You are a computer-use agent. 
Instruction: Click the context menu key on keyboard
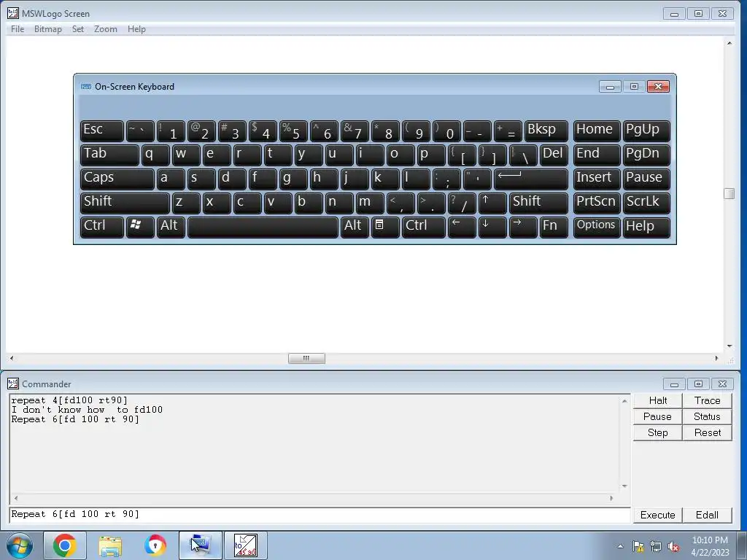tap(385, 227)
